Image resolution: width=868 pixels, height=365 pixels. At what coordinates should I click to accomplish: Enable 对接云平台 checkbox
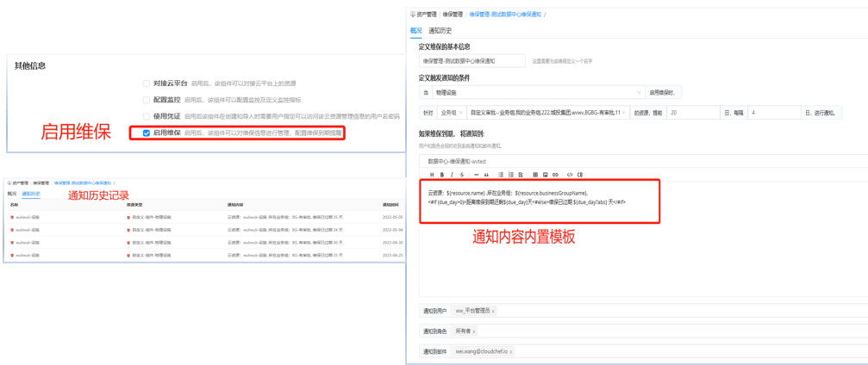147,84
